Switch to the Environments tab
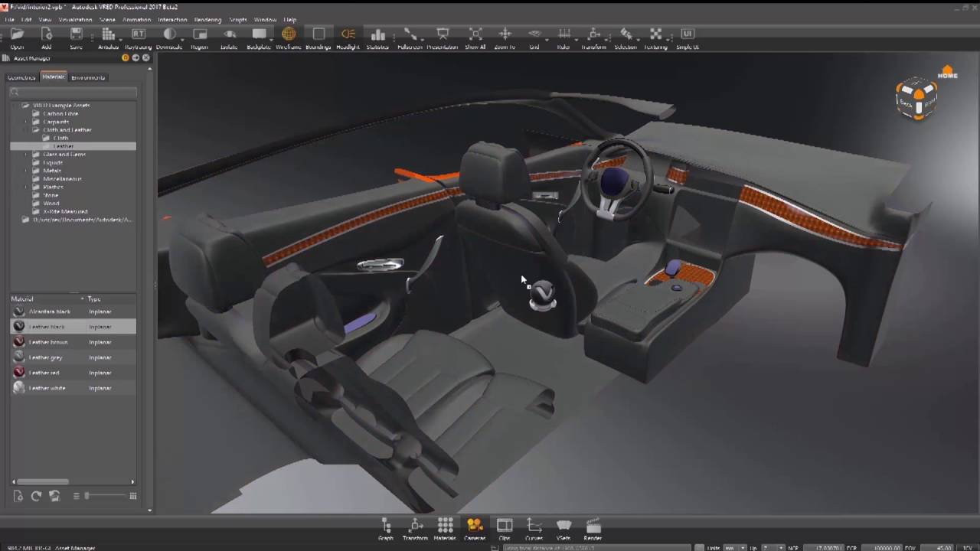 pyautogui.click(x=88, y=77)
